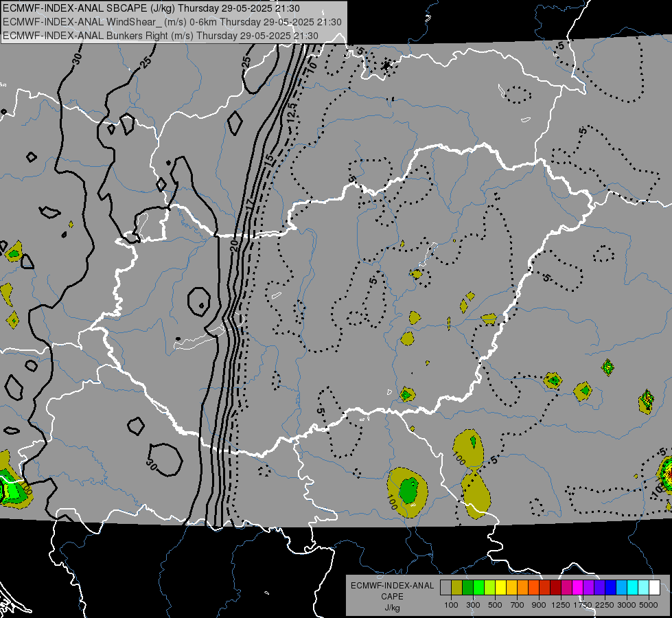Select the CAPE legend heading
Screen dimensions: 672x618
point(392,597)
